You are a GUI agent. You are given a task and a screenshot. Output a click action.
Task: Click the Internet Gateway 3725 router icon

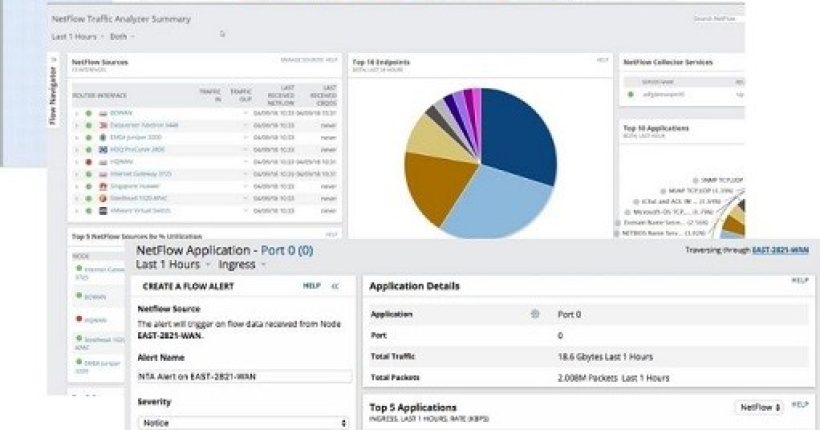103,174
